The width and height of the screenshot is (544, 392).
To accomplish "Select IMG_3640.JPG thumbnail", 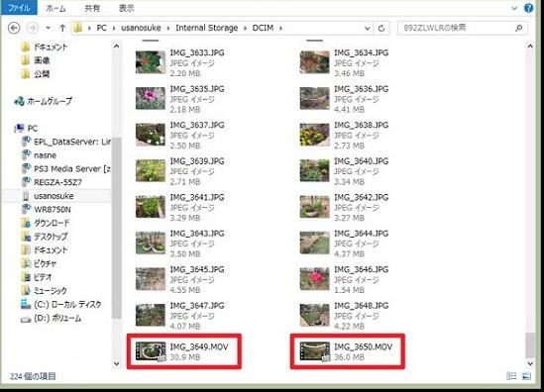I will 314,170.
